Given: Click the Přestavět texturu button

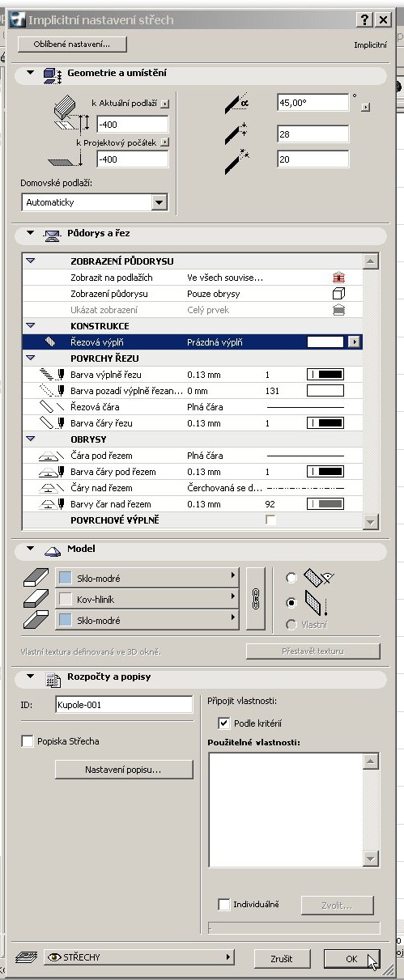Looking at the screenshot, I should [x=313, y=651].
